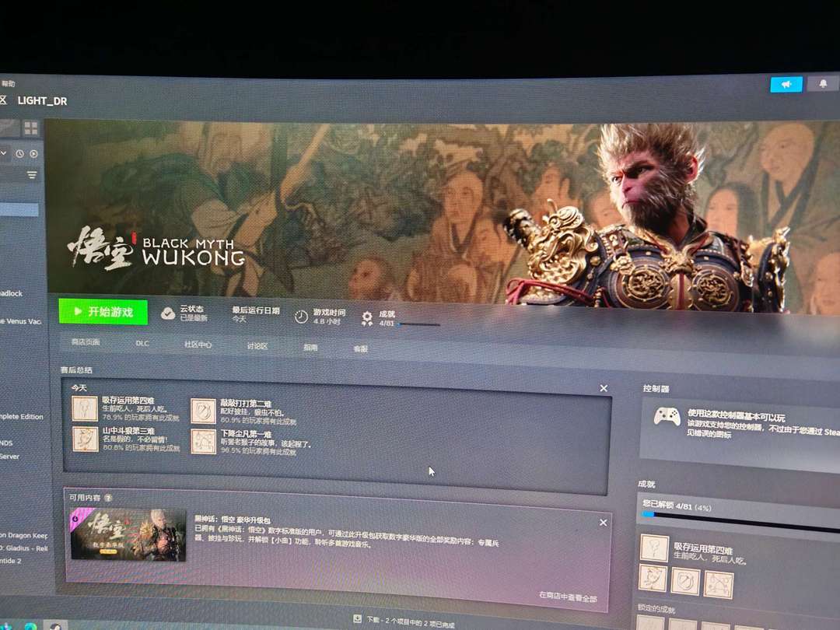Click the 下降尘凡第一难 achievement icon in summary
This screenshot has width=840, height=630.
coord(204,443)
